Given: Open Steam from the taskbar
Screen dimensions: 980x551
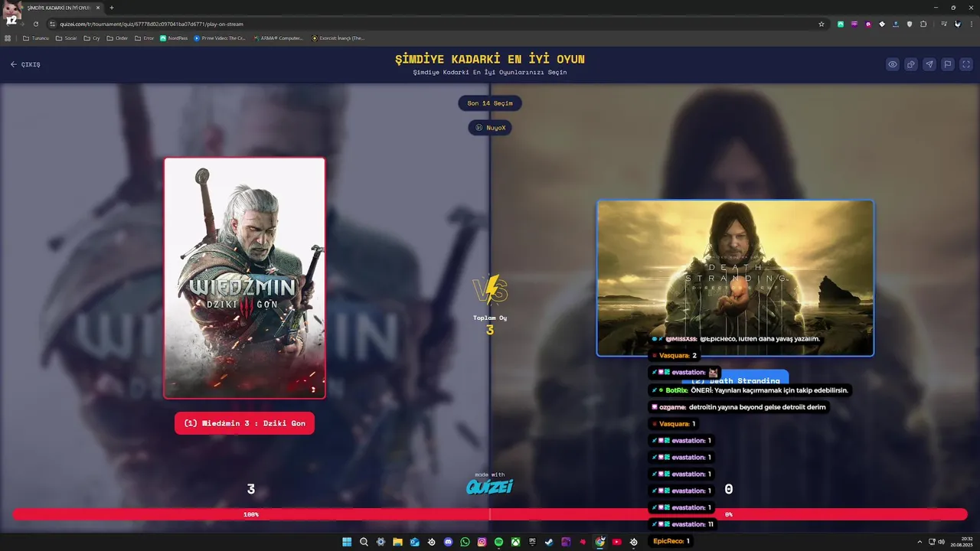Looking at the screenshot, I should coord(549,542).
